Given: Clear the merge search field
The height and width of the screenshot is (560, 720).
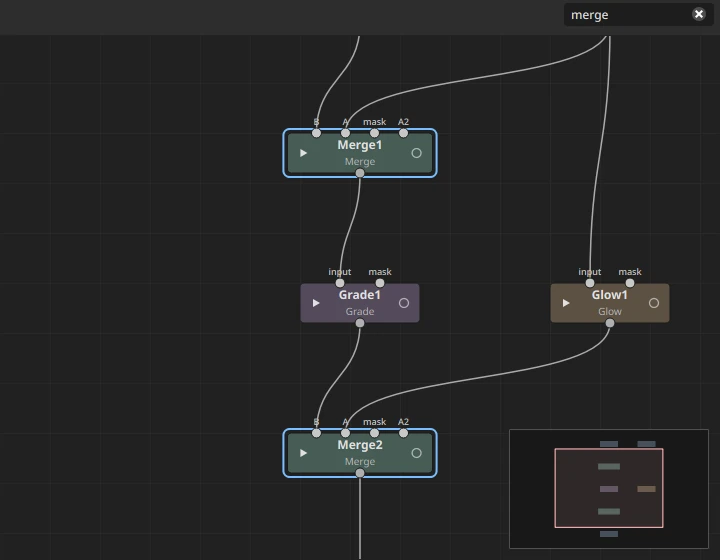Looking at the screenshot, I should coord(699,14).
